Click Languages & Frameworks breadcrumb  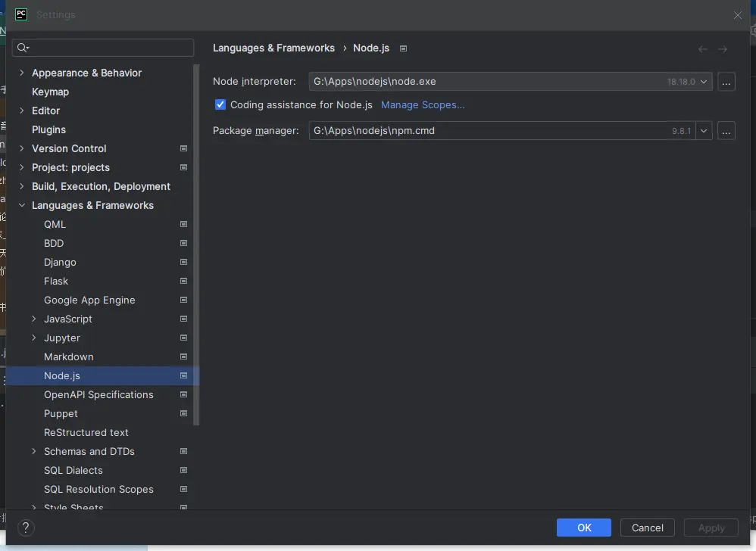[274, 48]
